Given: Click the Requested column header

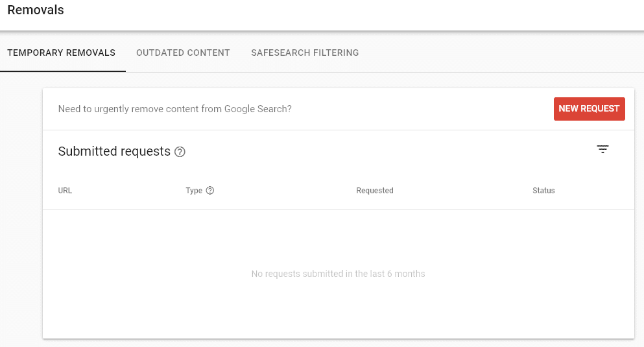Looking at the screenshot, I should point(375,191).
